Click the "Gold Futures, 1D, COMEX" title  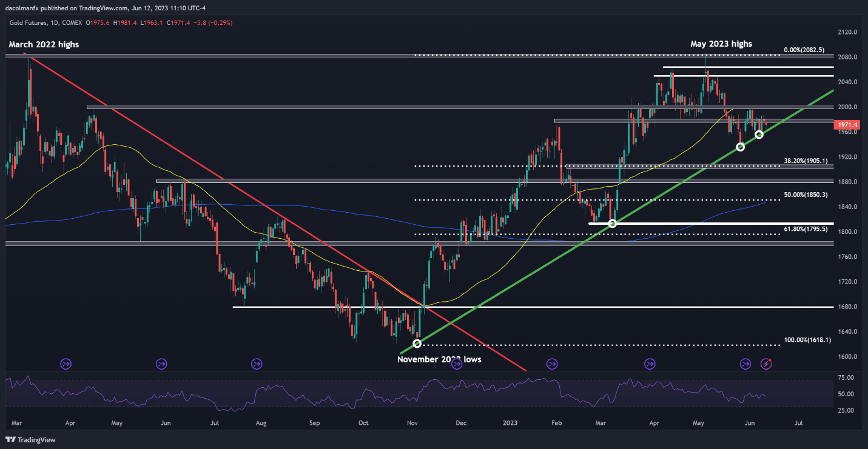(x=45, y=22)
